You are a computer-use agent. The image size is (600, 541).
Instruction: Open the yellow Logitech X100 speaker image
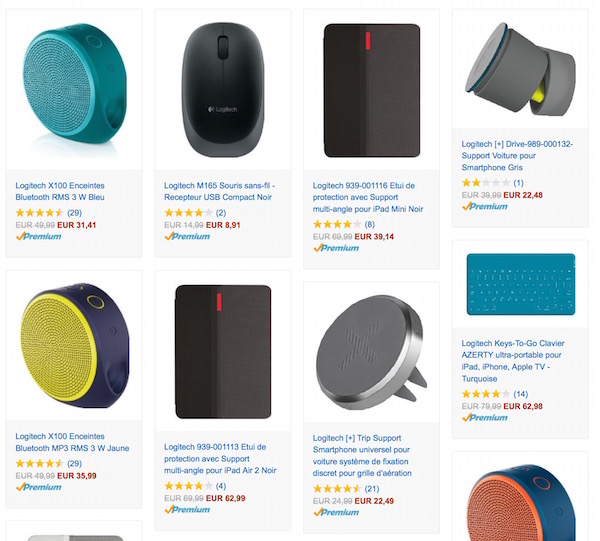click(74, 345)
